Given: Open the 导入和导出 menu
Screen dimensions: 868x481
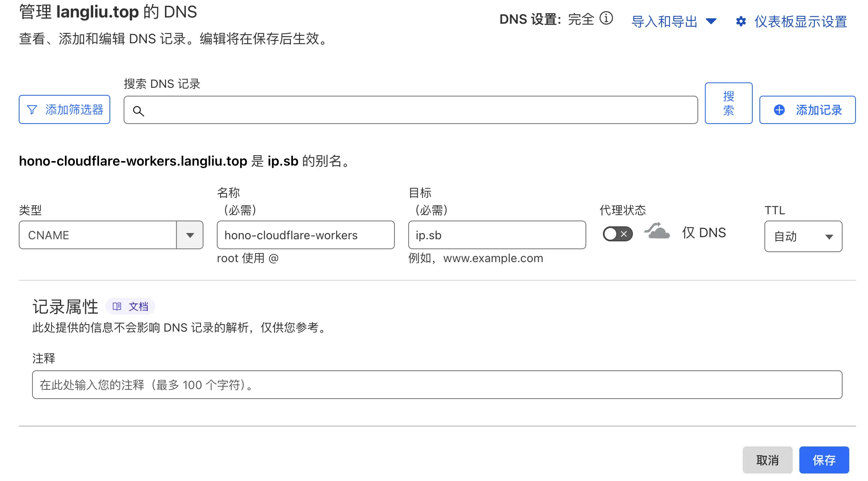Looking at the screenshot, I should [x=665, y=21].
